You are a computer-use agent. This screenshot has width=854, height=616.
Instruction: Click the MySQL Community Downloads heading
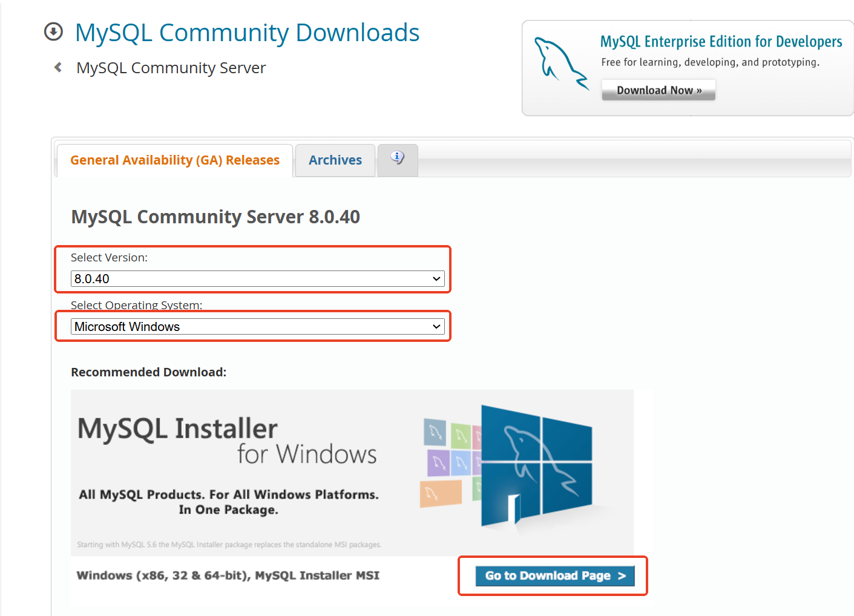coord(247,33)
